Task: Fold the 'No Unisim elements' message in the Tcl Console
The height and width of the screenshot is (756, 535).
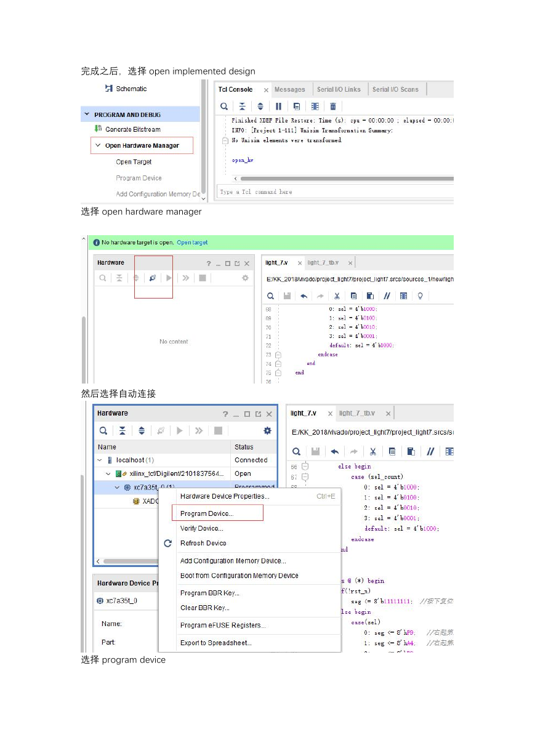Action: (x=225, y=140)
